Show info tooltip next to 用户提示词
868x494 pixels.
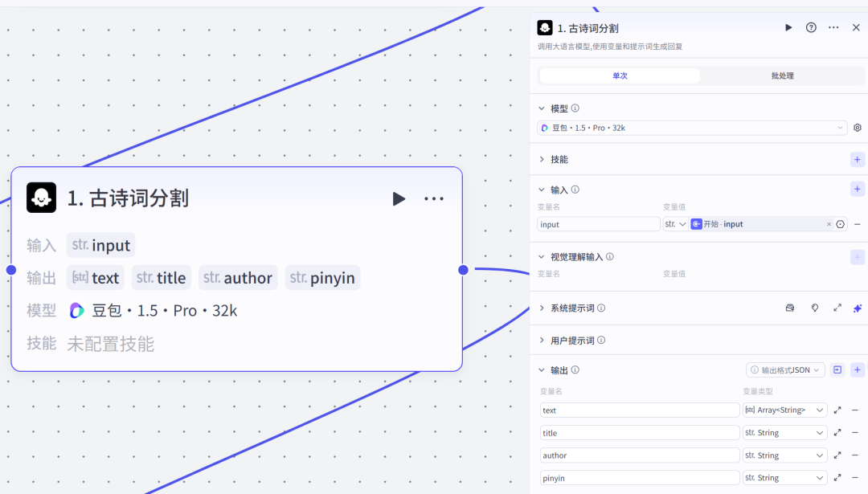(x=601, y=341)
